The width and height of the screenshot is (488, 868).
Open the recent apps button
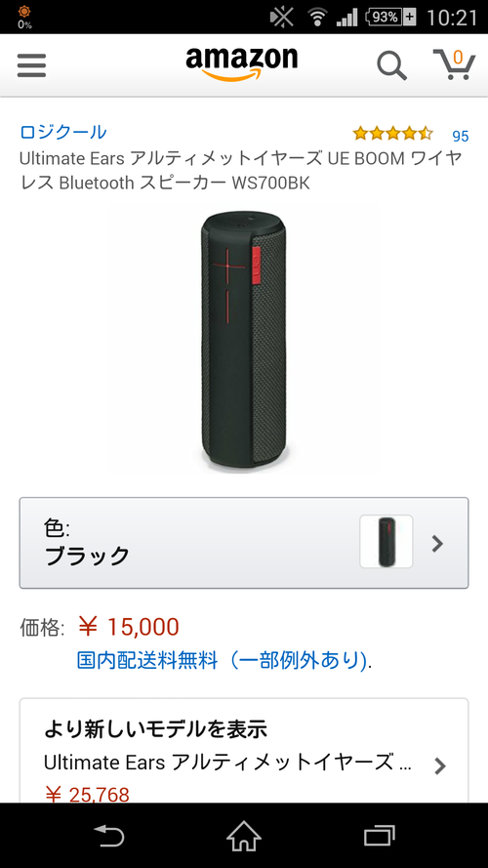(379, 836)
